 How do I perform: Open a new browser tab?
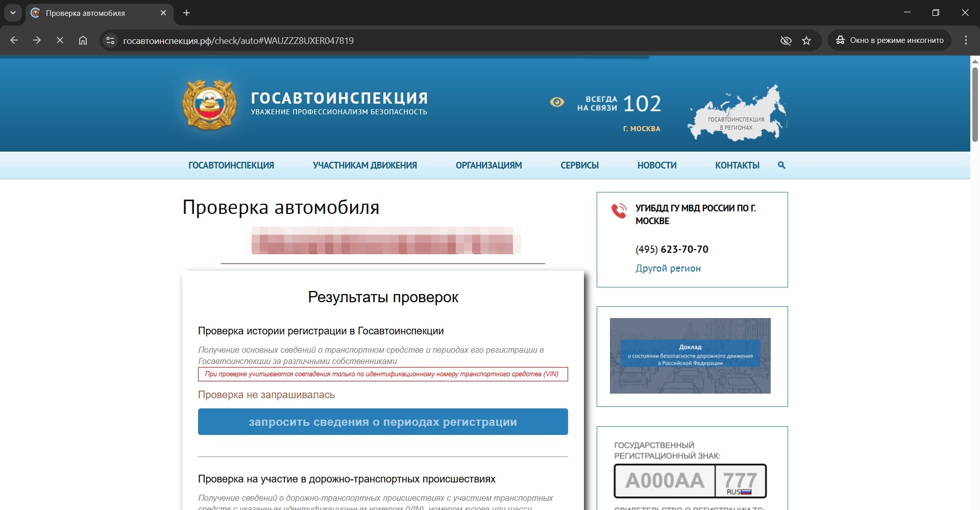[187, 13]
